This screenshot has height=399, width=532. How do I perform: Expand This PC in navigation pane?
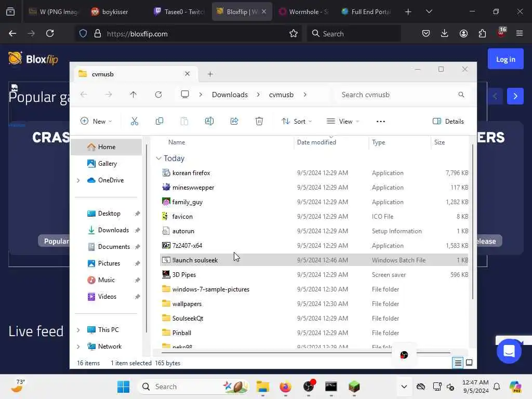78,330
